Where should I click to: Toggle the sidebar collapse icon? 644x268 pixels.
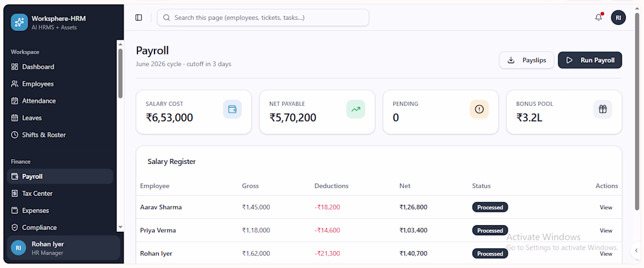point(138,18)
